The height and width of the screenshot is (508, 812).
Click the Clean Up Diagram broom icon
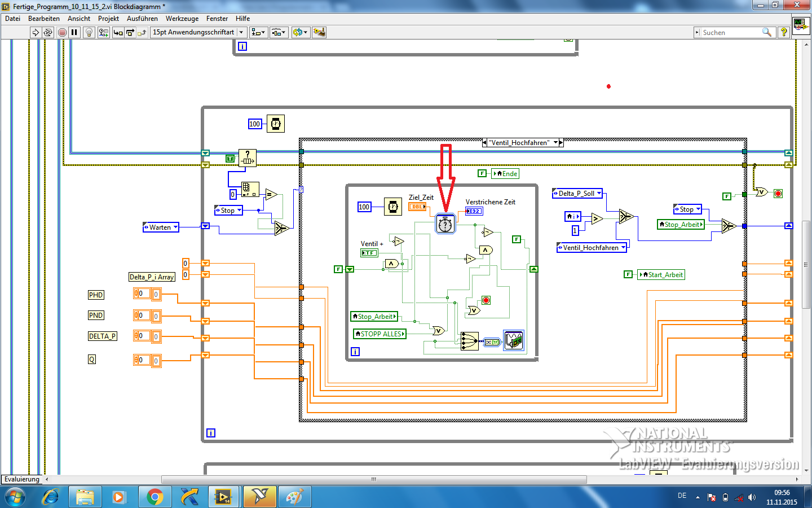tap(319, 33)
